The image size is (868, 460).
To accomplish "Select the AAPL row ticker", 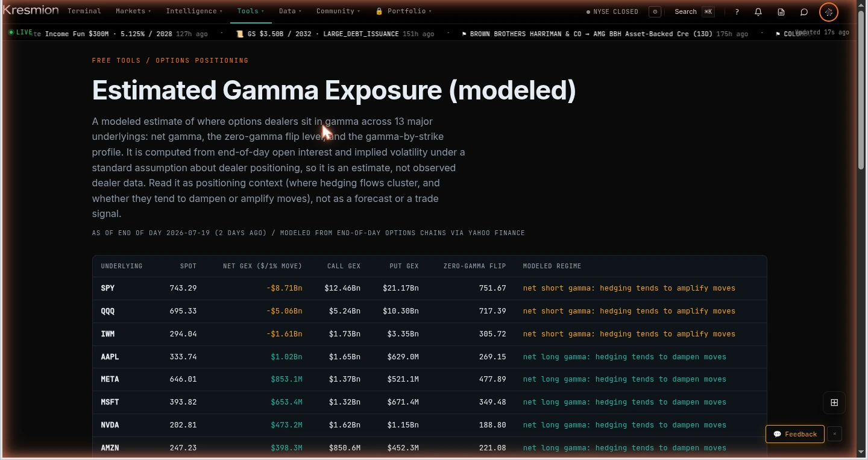I will click(x=110, y=357).
